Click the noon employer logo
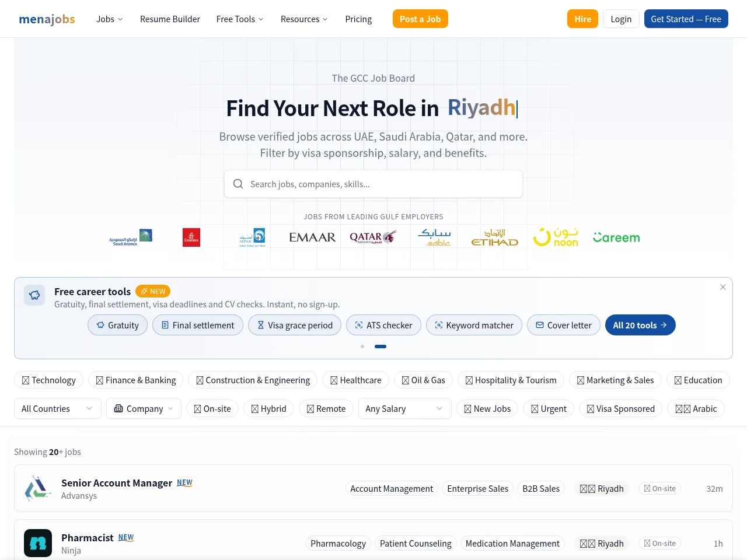 coord(556,237)
